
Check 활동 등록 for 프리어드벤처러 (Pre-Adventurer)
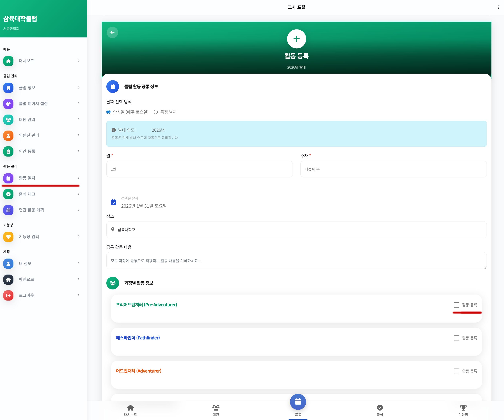tap(456, 305)
